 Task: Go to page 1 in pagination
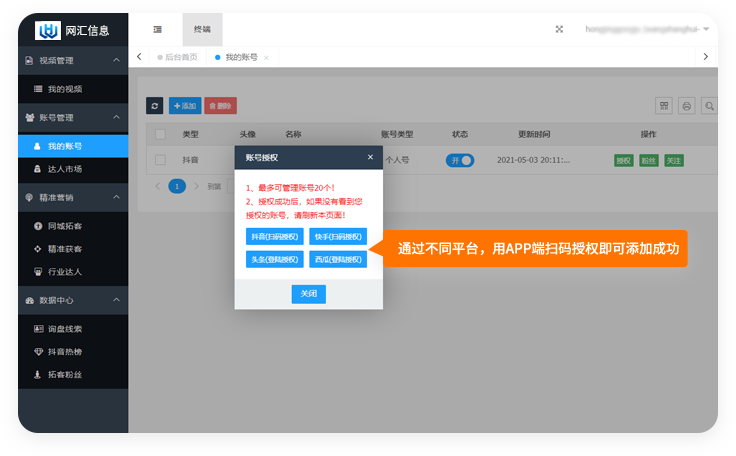(177, 186)
